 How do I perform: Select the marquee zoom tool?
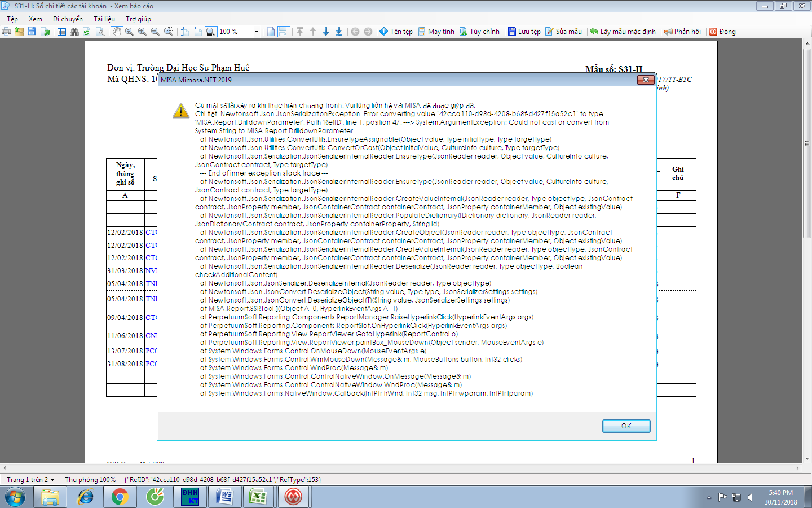pyautogui.click(x=169, y=32)
